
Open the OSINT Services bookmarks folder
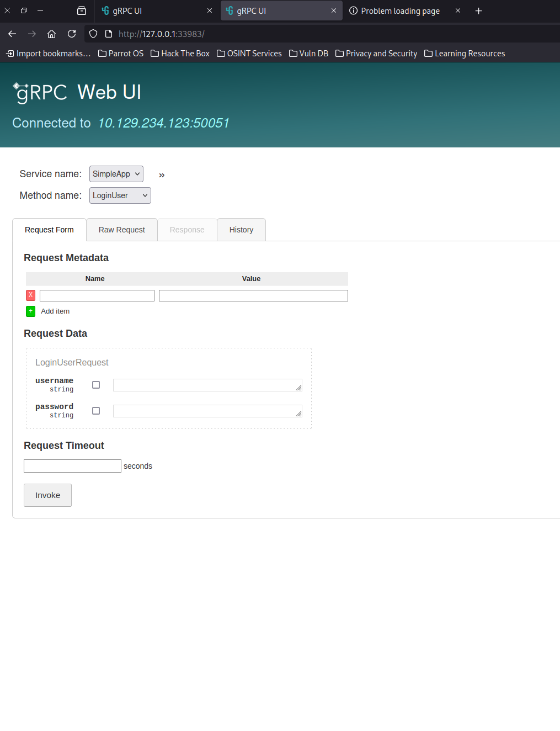[x=249, y=54]
